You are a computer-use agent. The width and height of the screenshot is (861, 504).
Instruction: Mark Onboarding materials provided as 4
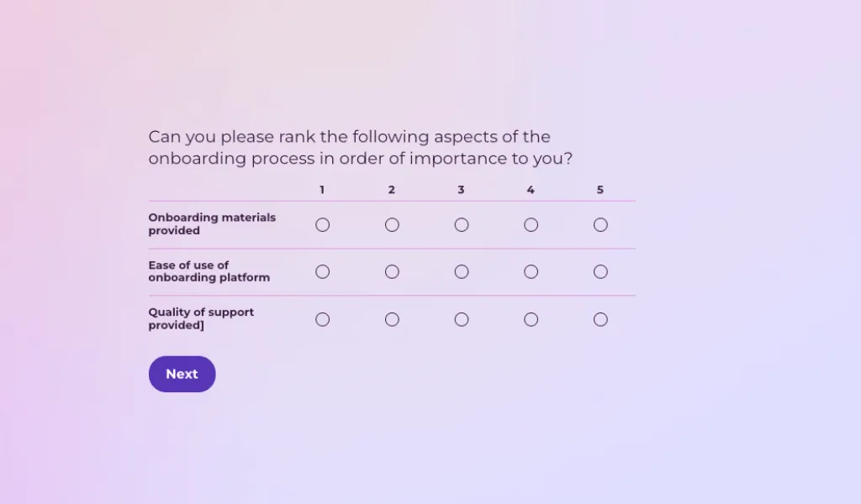point(531,225)
